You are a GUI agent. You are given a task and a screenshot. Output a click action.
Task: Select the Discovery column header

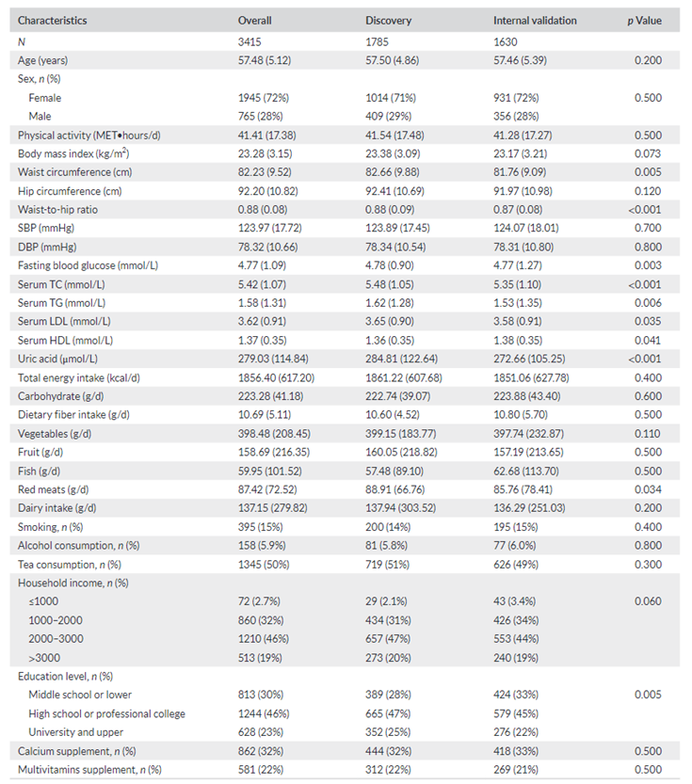(x=389, y=20)
